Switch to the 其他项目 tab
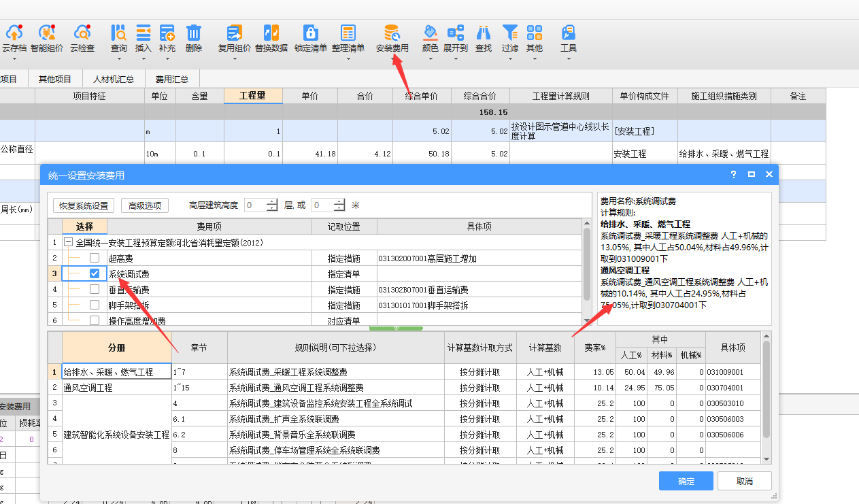 click(55, 79)
